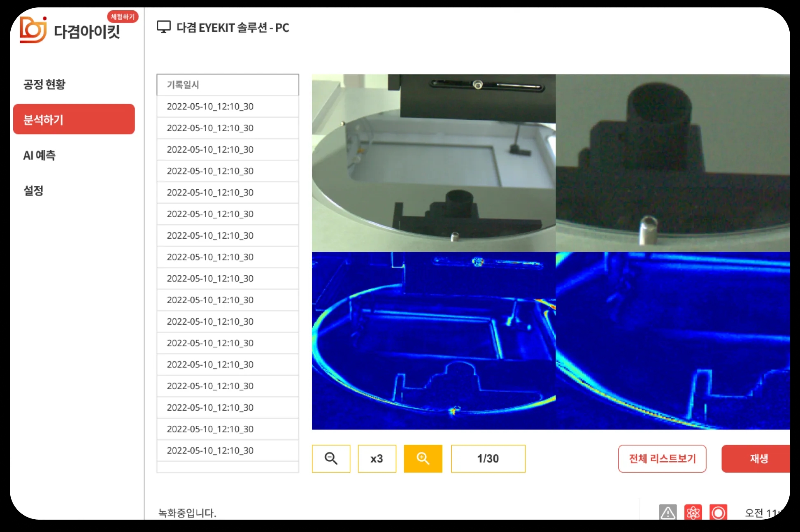Click the x3 zoom level button

click(x=377, y=458)
